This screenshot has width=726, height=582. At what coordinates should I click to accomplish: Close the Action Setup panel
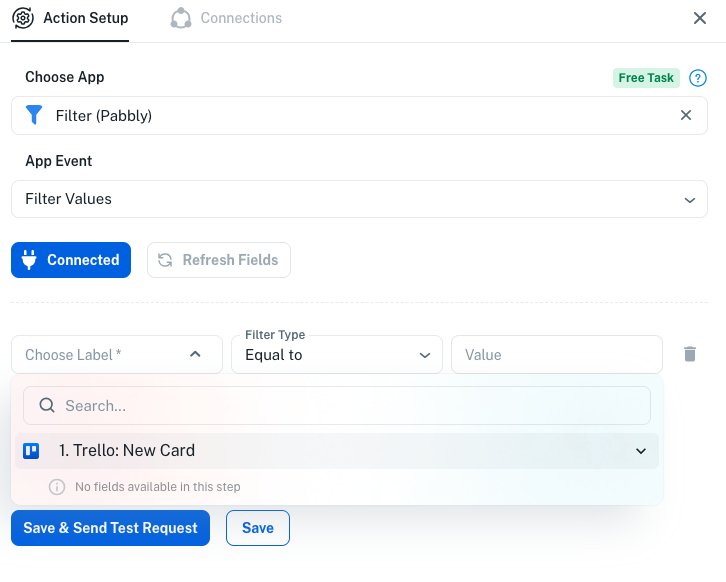tap(700, 18)
